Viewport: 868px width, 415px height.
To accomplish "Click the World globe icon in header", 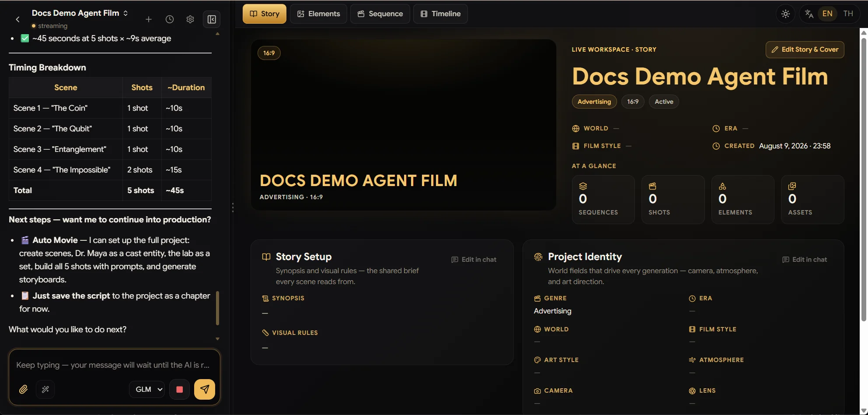I will pyautogui.click(x=575, y=129).
